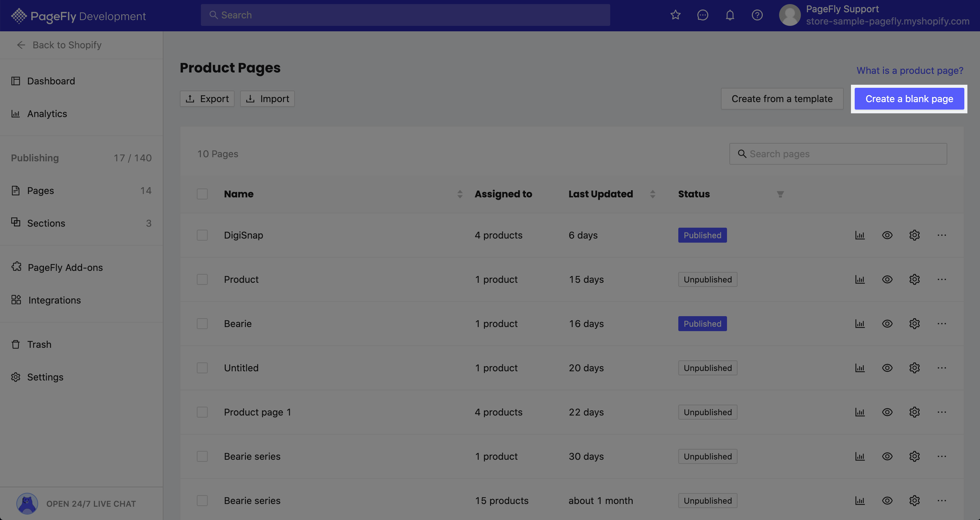Go Back to Shopify
The width and height of the screenshot is (980, 520).
click(59, 45)
